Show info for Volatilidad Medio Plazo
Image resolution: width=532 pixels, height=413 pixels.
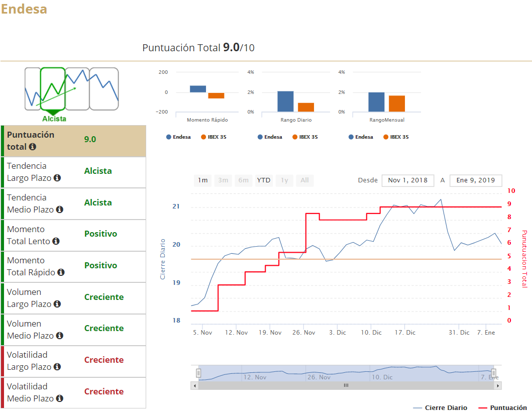(60, 399)
